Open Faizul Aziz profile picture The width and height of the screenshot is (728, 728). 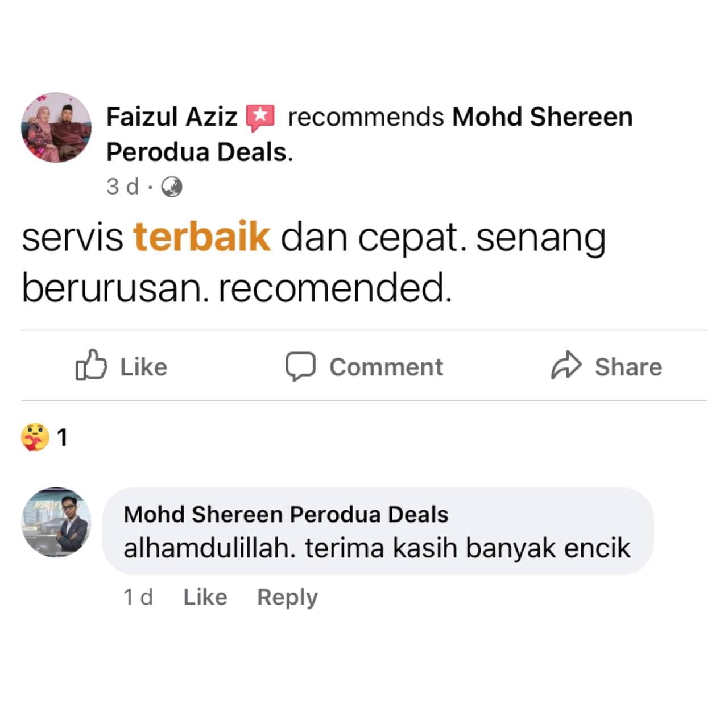pos(56,127)
